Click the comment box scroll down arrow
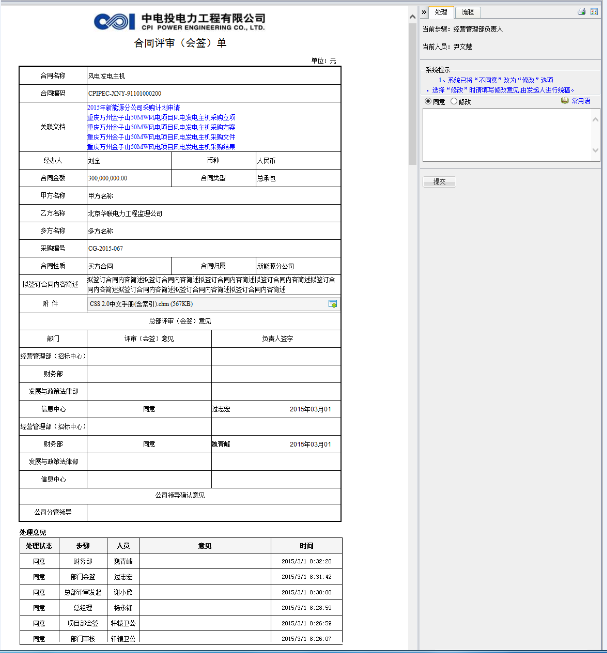 tap(595, 150)
